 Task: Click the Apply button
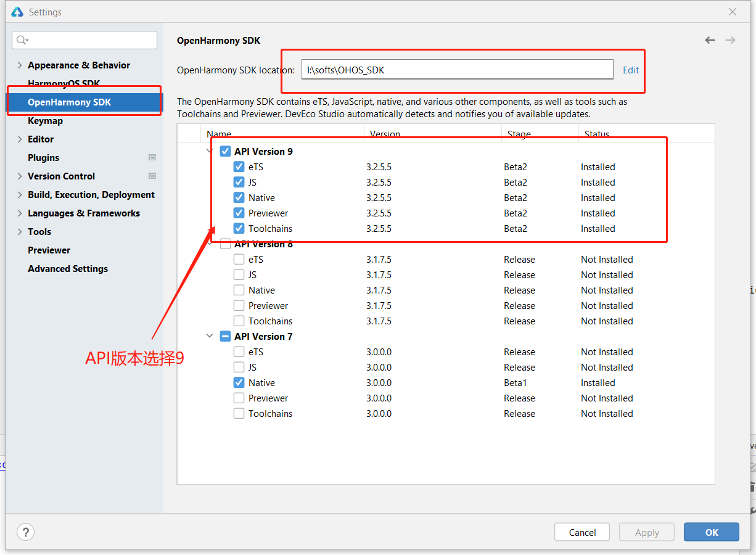(647, 532)
